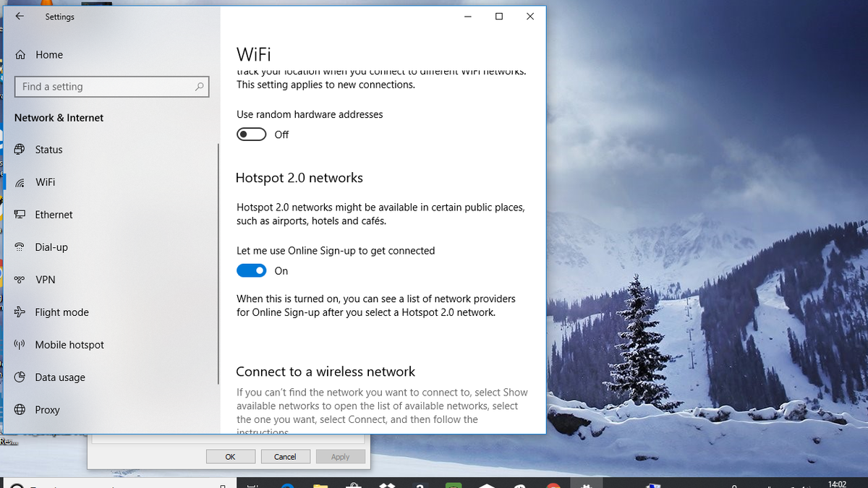
Task: Enable Use random hardware addresses
Action: pos(251,134)
